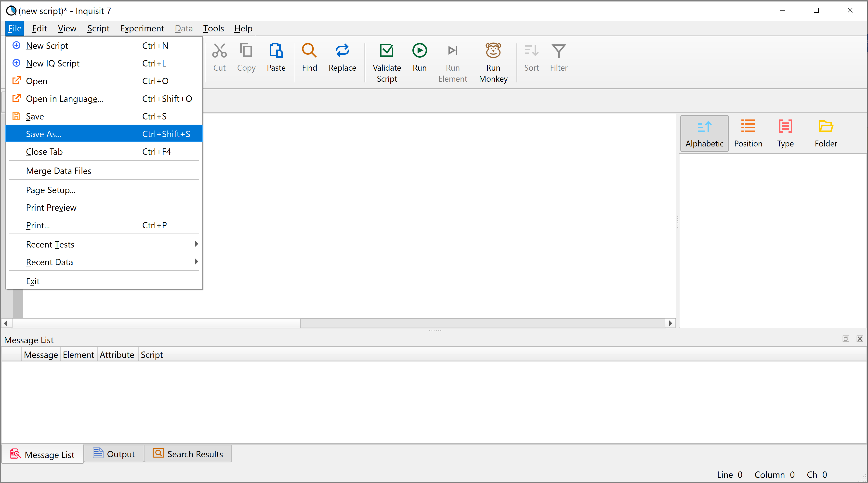
Task: Select Merge Data Files menu entry
Action: click(x=104, y=171)
